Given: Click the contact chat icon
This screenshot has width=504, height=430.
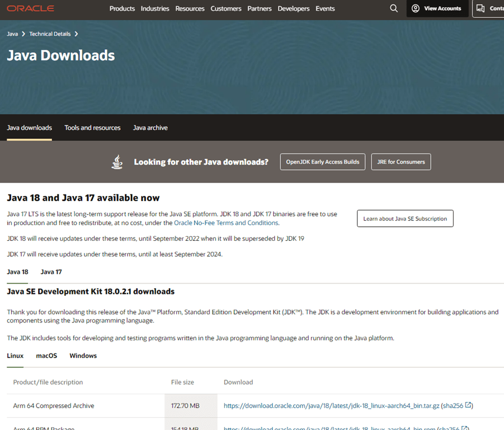Looking at the screenshot, I should 480,8.
